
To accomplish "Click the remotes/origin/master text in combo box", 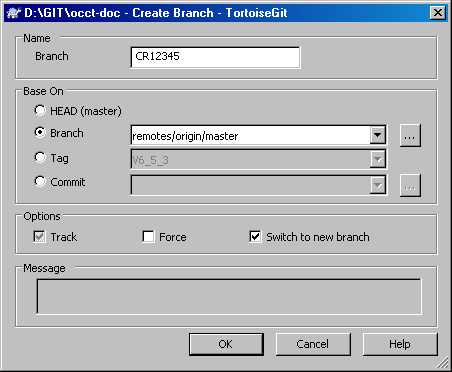I will [185, 136].
